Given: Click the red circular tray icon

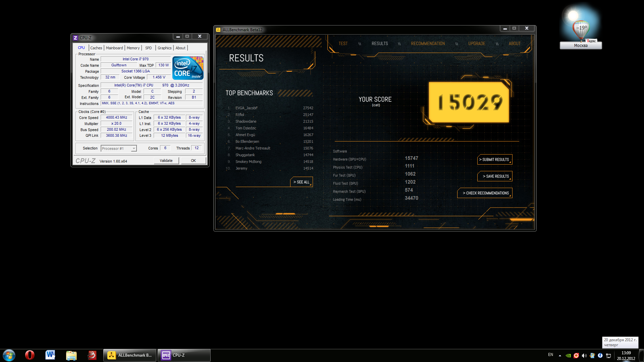Looking at the screenshot, I should coord(576,356).
